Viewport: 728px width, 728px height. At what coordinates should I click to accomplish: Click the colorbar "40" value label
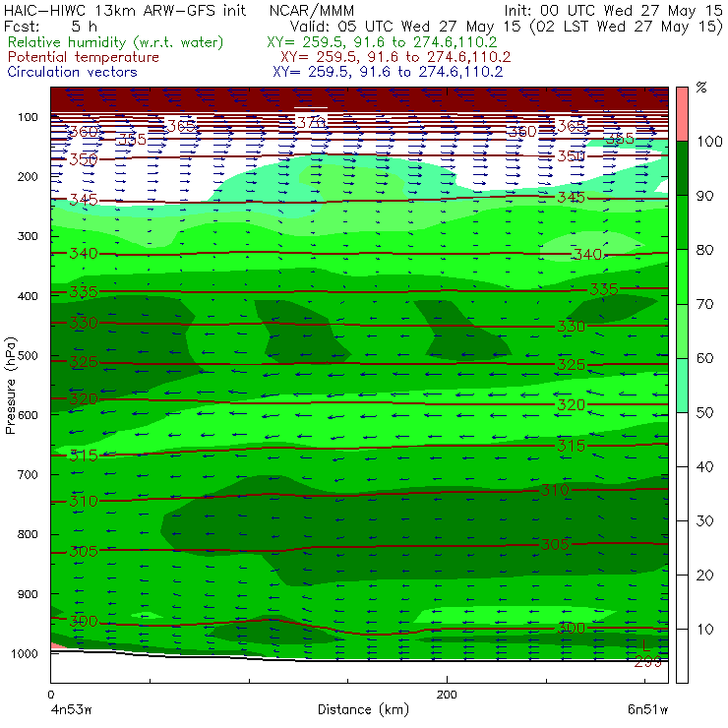[705, 466]
